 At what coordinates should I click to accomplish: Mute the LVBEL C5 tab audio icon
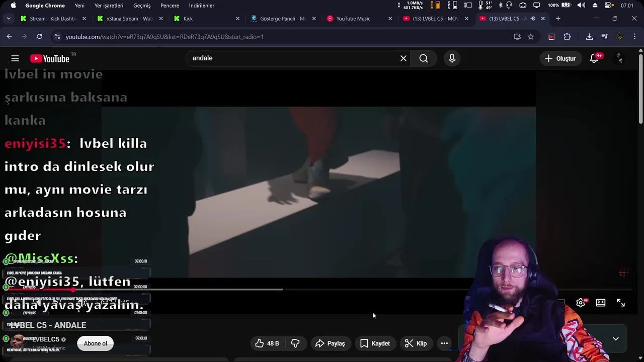[x=533, y=19]
